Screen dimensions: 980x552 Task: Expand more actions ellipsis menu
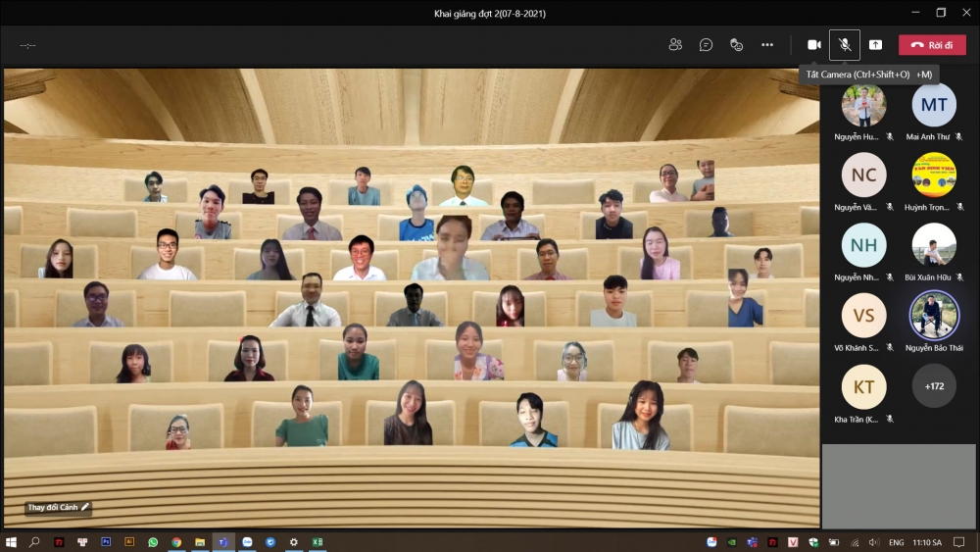click(x=767, y=45)
